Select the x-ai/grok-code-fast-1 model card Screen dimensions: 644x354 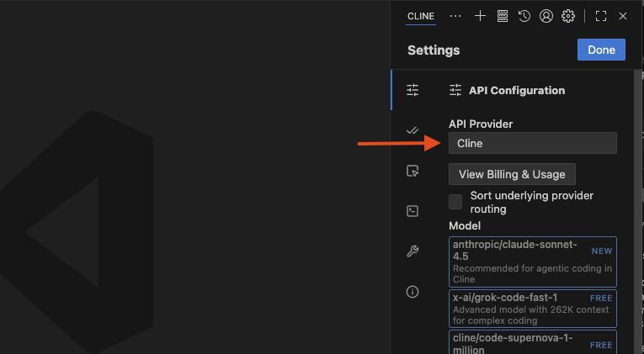[533, 309]
